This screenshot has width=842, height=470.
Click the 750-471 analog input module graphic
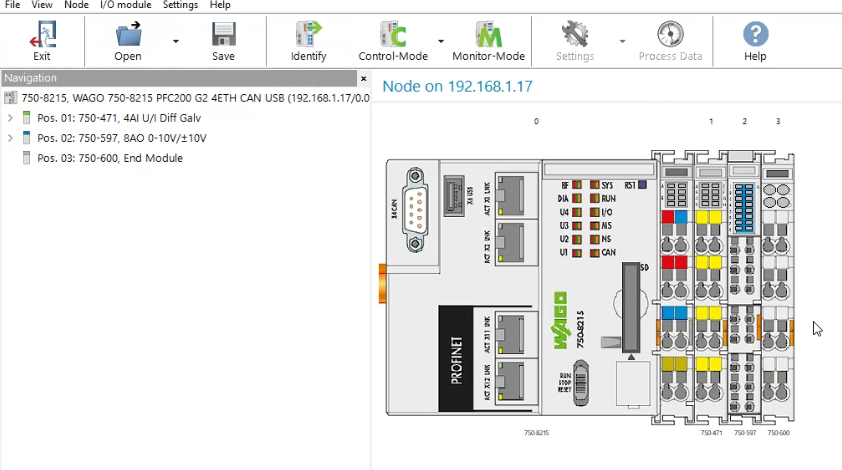point(711,287)
